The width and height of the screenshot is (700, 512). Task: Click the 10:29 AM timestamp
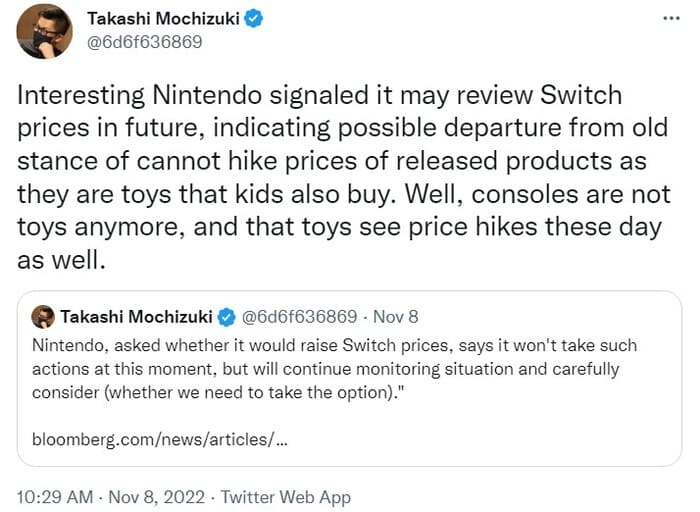56,497
